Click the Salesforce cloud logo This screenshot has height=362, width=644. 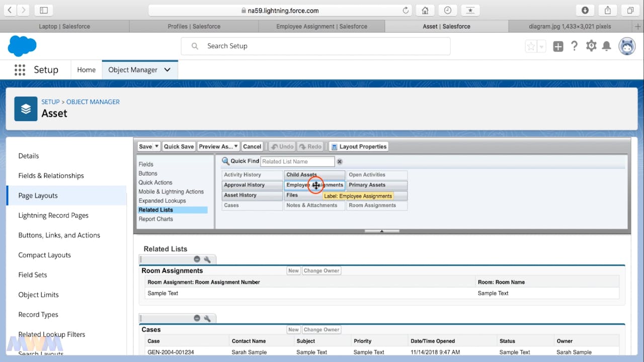pyautogui.click(x=22, y=46)
